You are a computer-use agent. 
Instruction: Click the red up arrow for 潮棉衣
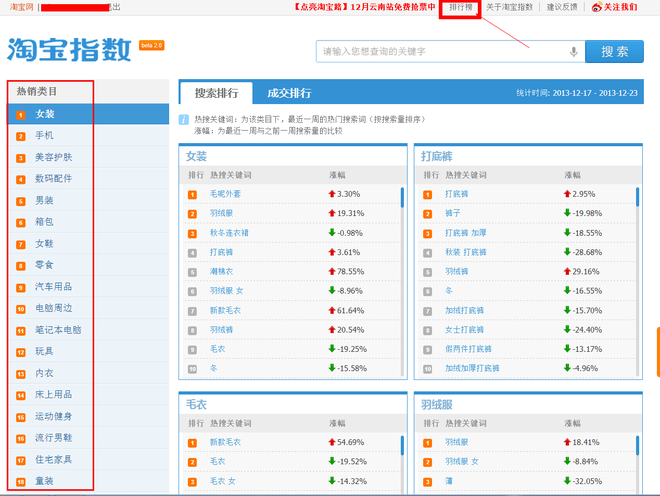pos(332,271)
